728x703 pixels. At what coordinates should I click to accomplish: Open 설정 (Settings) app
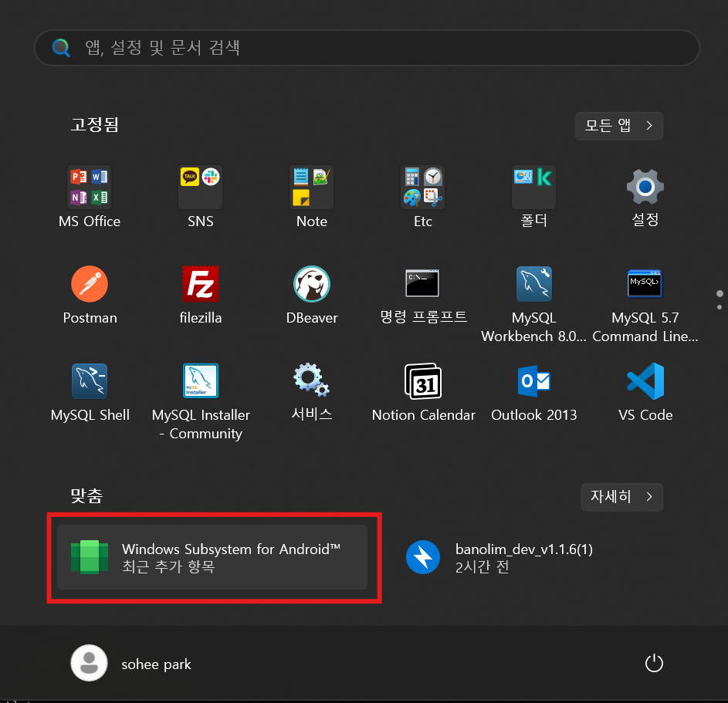[x=645, y=198]
